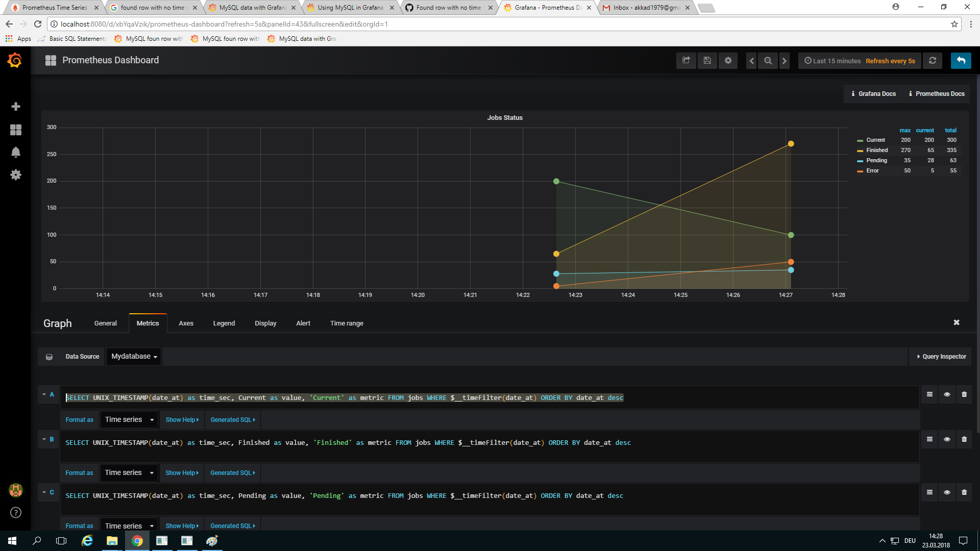Click the back to dashboard arrow
Image resolution: width=980 pixels, height=551 pixels.
pos(961,61)
